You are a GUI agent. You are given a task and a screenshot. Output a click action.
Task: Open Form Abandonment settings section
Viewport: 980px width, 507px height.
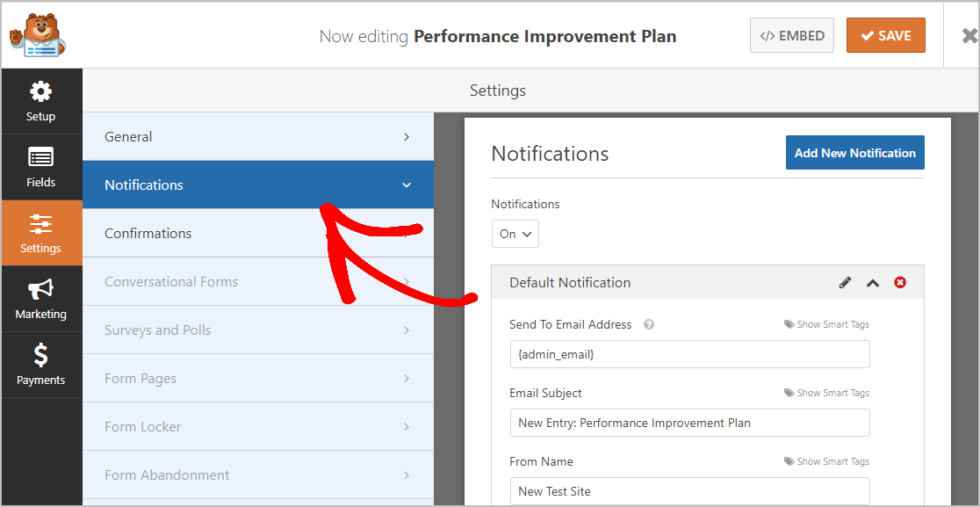click(x=258, y=475)
